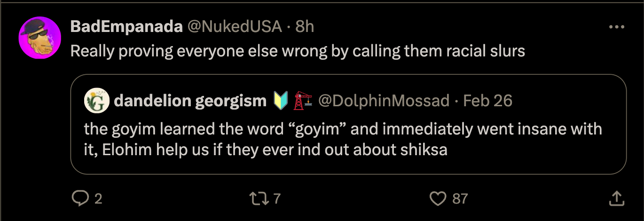Click the BadEmpanada display name
The height and width of the screenshot is (221, 644).
[x=126, y=27]
